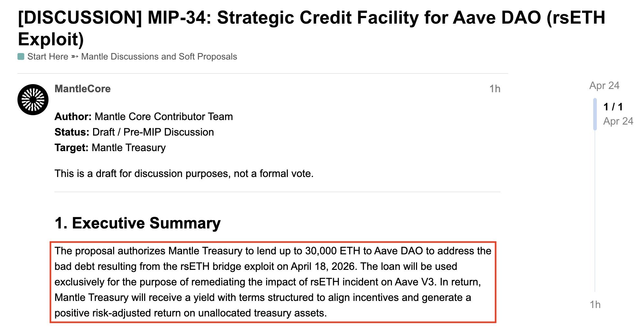Click the arrow between category names
The image size is (644, 332).
pyautogui.click(x=75, y=57)
